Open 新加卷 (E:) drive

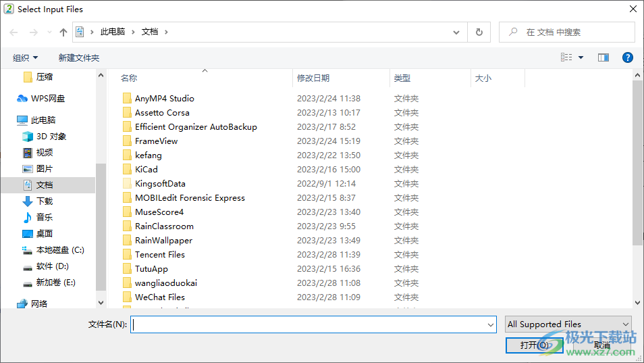click(x=49, y=283)
